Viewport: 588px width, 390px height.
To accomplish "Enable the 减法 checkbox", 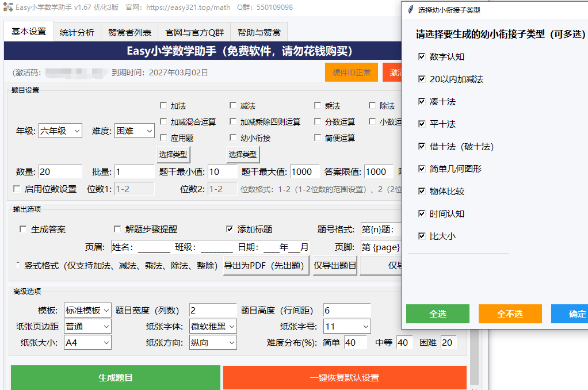I will (233, 105).
